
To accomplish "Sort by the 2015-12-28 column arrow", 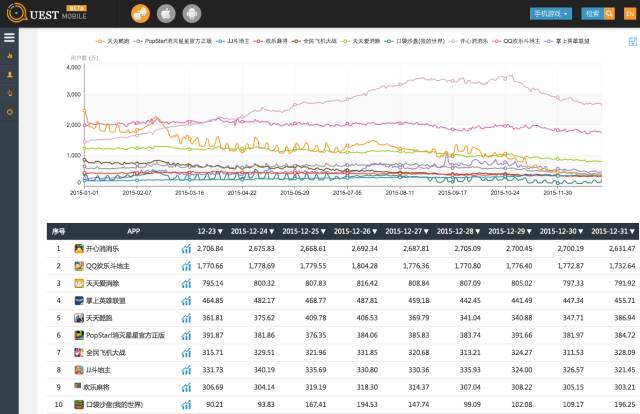I will [x=477, y=231].
